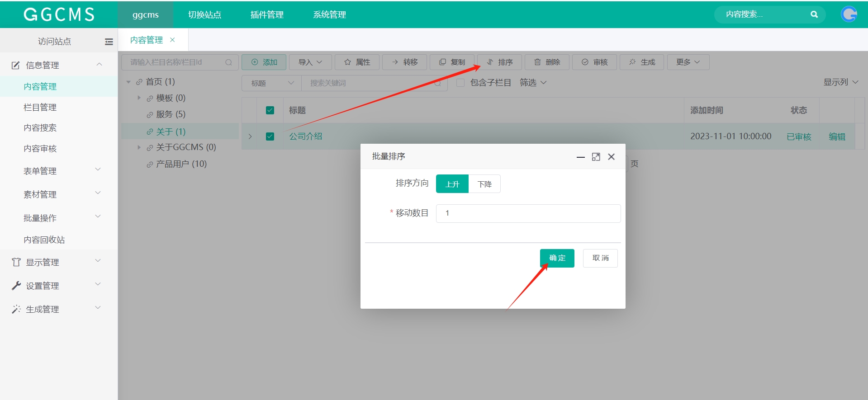Open the ggcms top menu
The height and width of the screenshot is (400, 868).
(x=146, y=14)
